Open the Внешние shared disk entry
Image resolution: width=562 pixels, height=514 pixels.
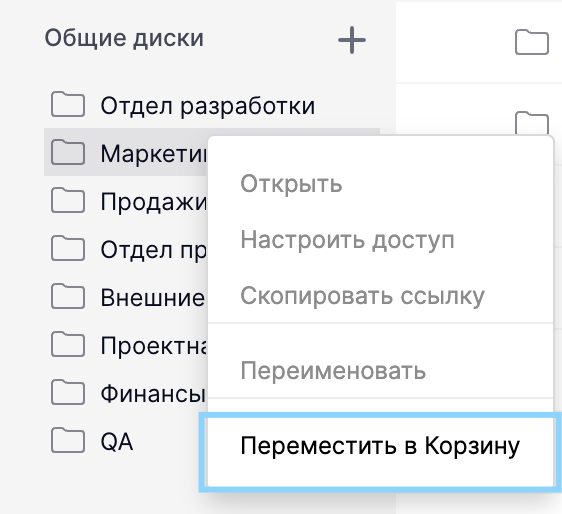(126, 297)
